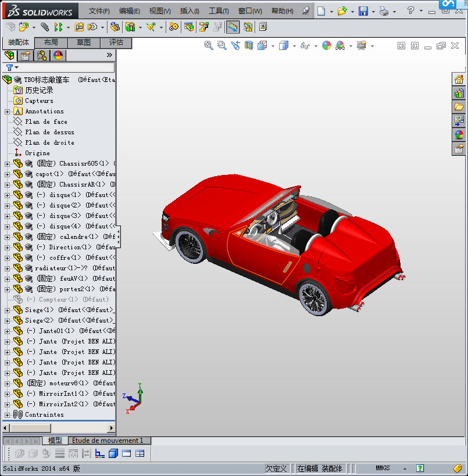The image size is (468, 476).
Task: Open Appearances task pane color ball
Action: coord(459,135)
